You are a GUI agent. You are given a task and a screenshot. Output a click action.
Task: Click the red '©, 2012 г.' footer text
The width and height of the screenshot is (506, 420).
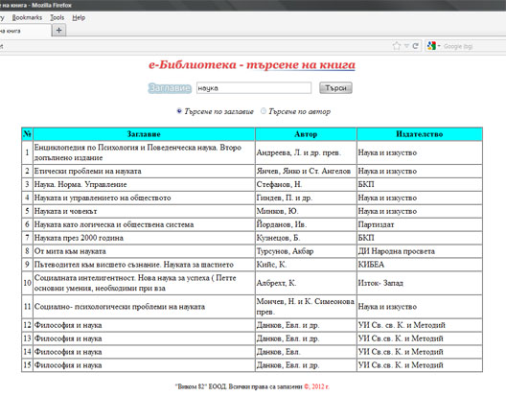click(316, 386)
